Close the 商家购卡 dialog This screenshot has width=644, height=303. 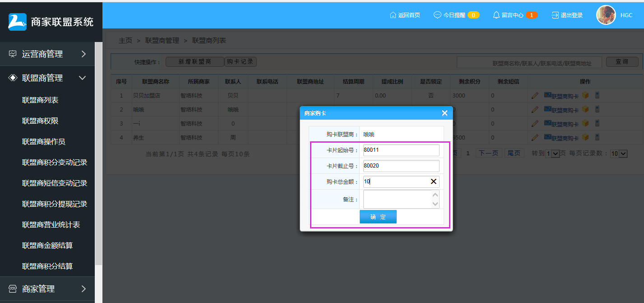[445, 113]
